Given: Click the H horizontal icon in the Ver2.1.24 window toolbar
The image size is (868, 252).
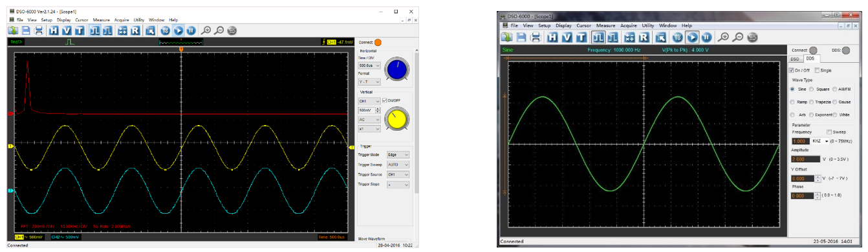Looking at the screenshot, I should pyautogui.click(x=53, y=30).
